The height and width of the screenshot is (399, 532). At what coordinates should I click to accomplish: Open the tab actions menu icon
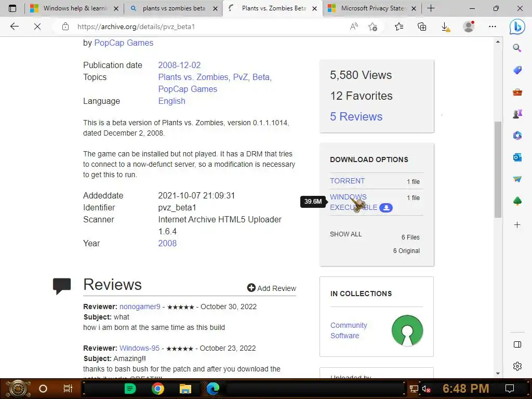pos(12,8)
